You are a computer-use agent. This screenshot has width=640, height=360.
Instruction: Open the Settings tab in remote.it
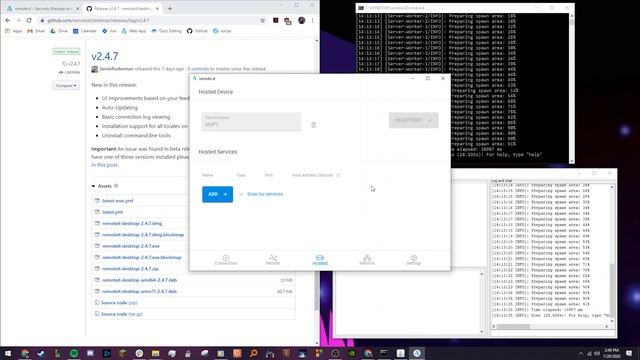click(413, 260)
